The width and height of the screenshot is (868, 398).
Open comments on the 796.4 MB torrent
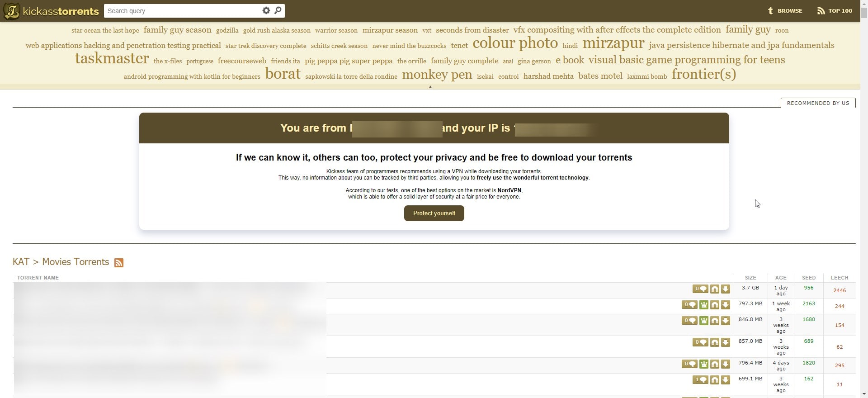tap(689, 364)
